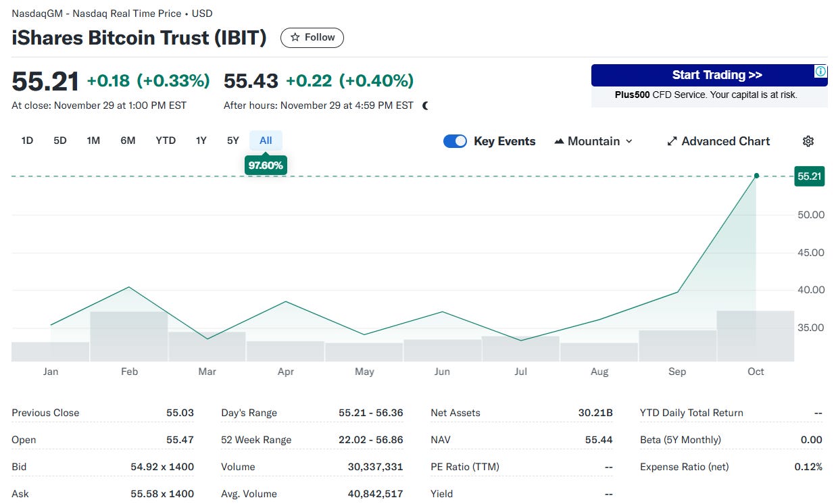Follow the iShares Bitcoin Trust
836x504 pixels.
coord(312,38)
